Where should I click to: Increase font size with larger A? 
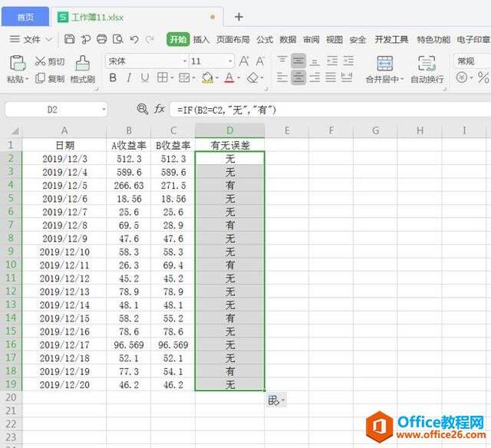pyautogui.click(x=244, y=61)
